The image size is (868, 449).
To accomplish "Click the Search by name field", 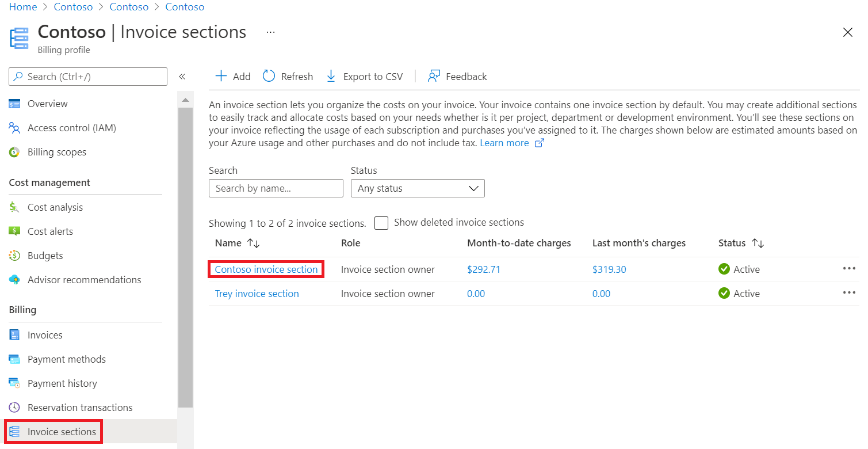I will click(276, 188).
